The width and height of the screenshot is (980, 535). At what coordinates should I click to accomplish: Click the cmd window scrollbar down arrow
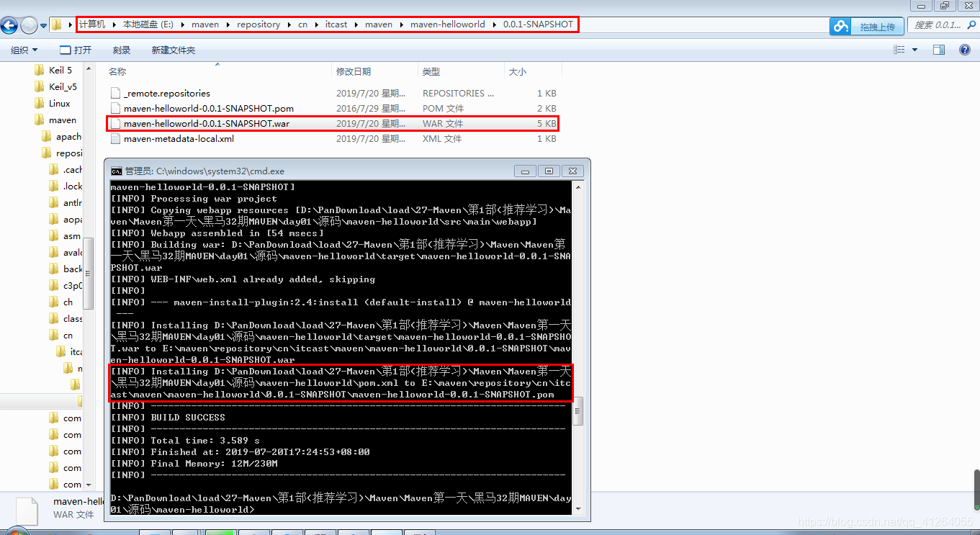point(577,508)
